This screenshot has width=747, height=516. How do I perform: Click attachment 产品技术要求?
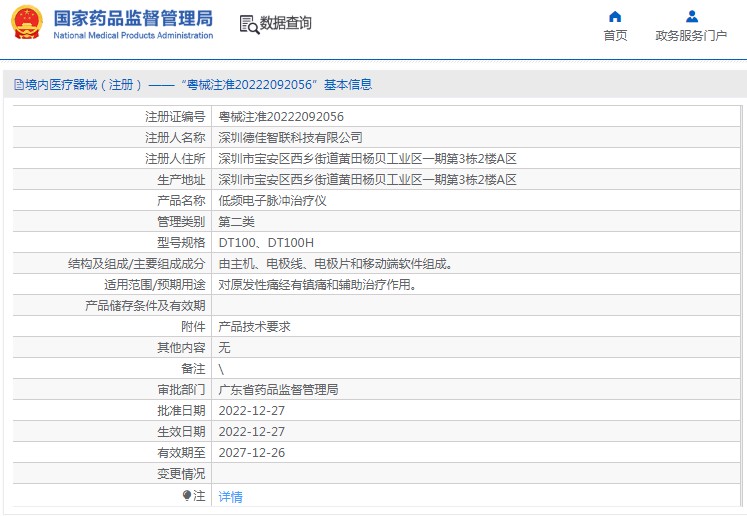(254, 326)
